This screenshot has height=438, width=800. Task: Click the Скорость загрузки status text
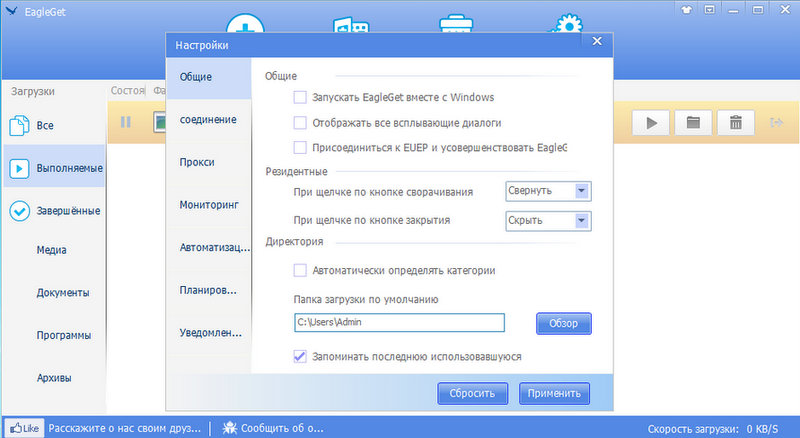coord(713,429)
